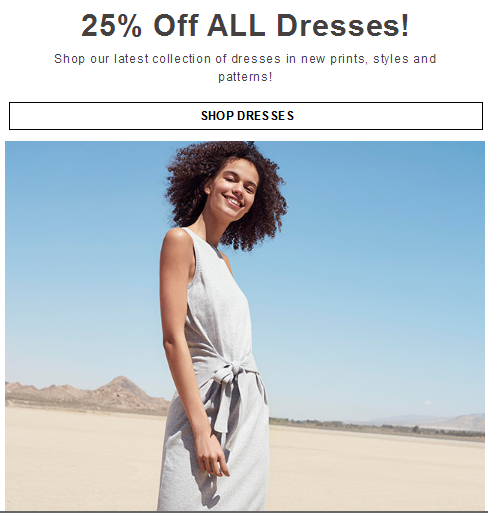
Task: Click the word "ALL" in headline
Action: coord(236,25)
